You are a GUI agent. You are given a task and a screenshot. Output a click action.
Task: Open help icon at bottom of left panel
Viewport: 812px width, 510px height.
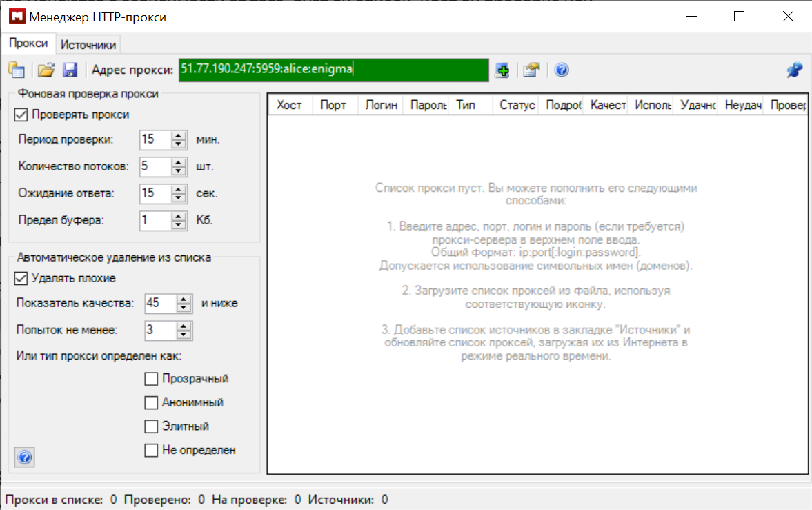tap(24, 457)
